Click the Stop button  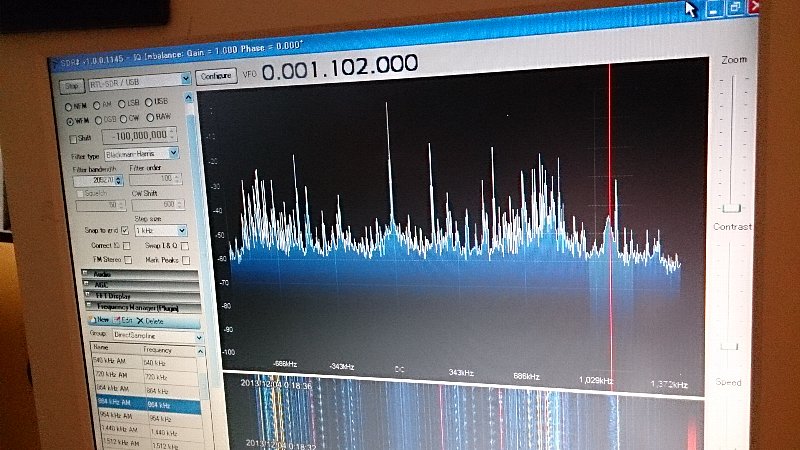72,86
